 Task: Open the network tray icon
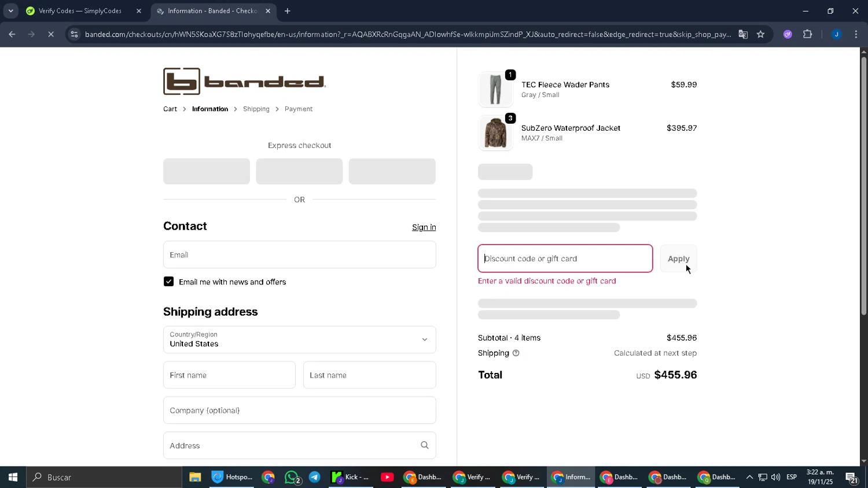tap(763, 477)
